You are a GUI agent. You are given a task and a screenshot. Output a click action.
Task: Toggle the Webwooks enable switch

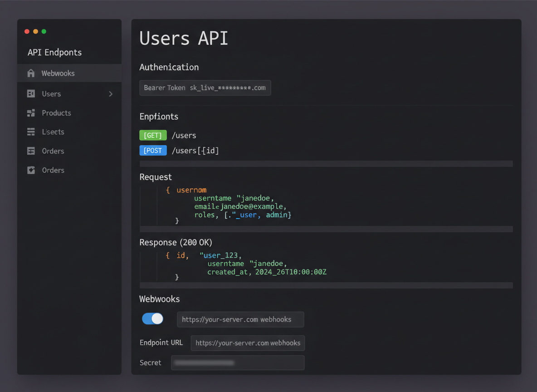tap(153, 318)
